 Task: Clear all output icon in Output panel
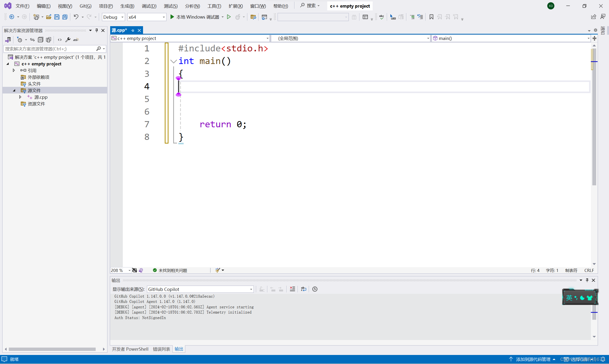[292, 289]
